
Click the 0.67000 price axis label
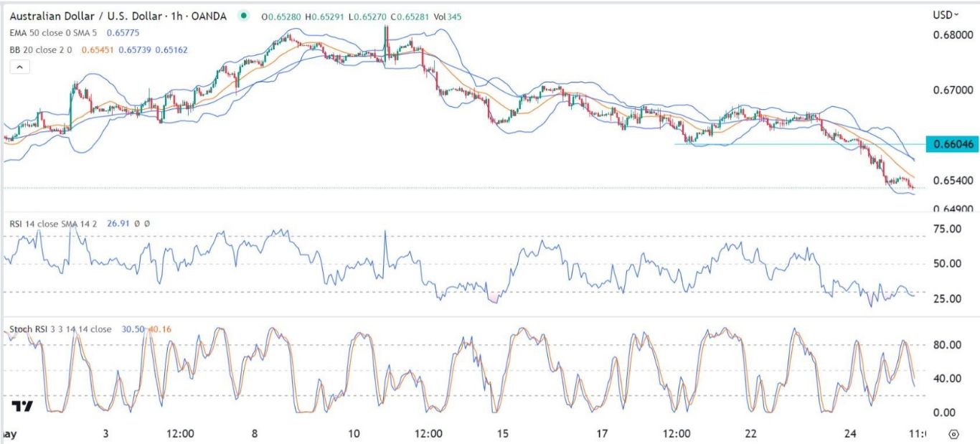click(953, 91)
